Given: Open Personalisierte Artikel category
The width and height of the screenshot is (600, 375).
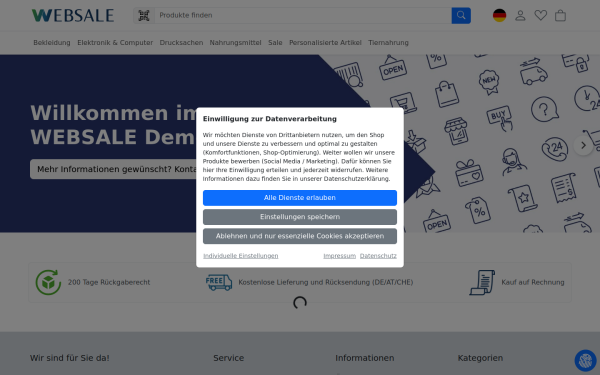Looking at the screenshot, I should 325,42.
